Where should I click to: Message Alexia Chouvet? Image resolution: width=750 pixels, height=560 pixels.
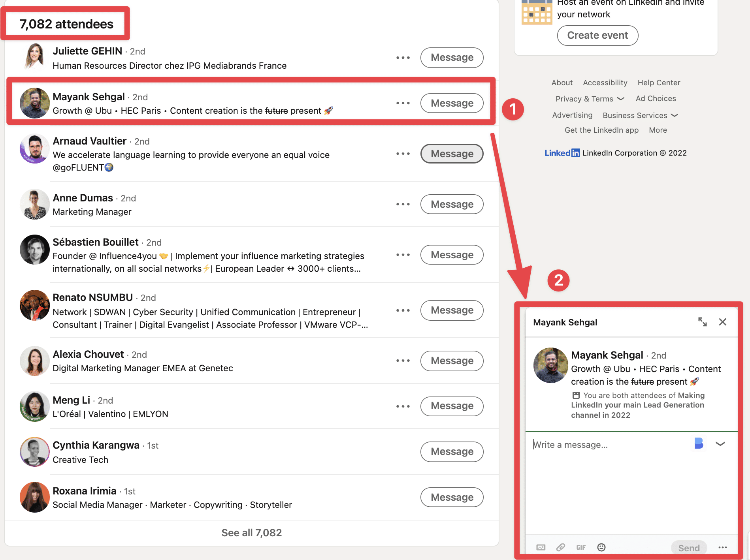point(452,361)
